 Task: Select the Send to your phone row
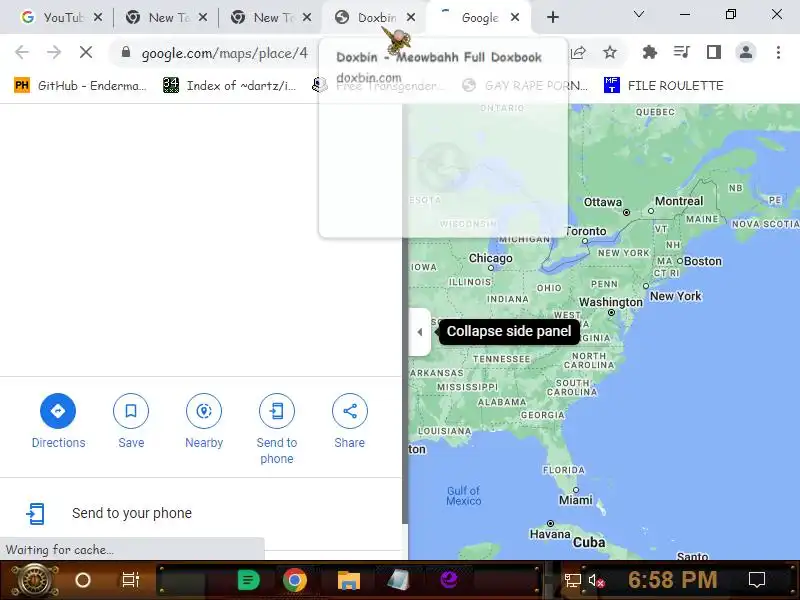[201, 513]
